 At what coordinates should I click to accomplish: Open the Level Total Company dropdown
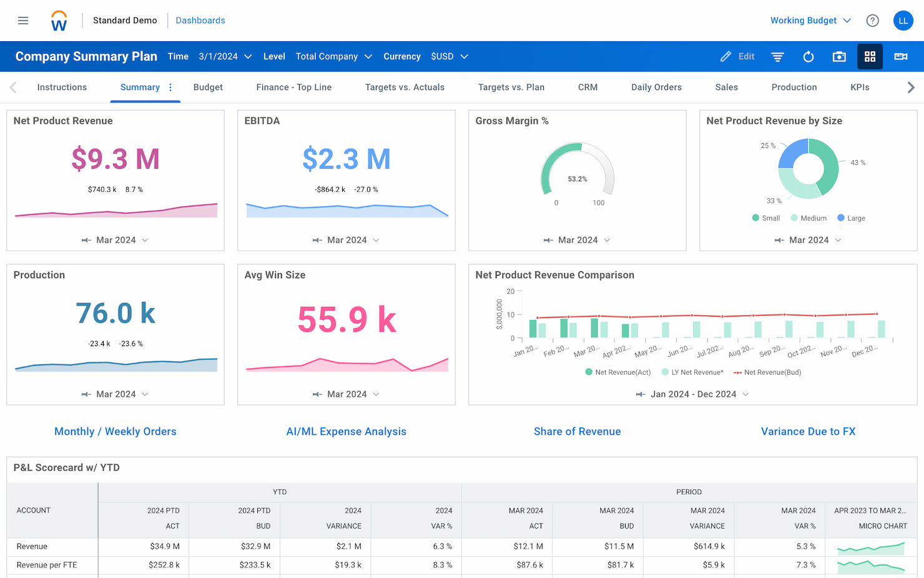coord(334,57)
